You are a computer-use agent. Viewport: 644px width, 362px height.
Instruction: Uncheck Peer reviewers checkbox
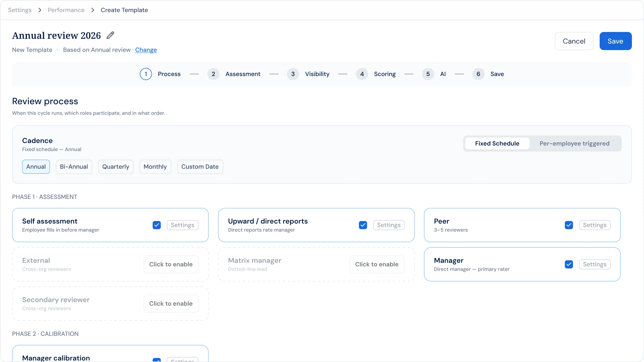tap(569, 225)
